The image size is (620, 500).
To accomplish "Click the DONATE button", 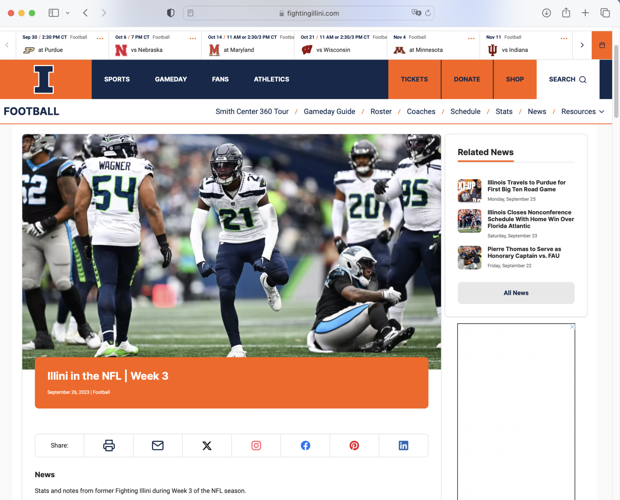I will (x=467, y=79).
